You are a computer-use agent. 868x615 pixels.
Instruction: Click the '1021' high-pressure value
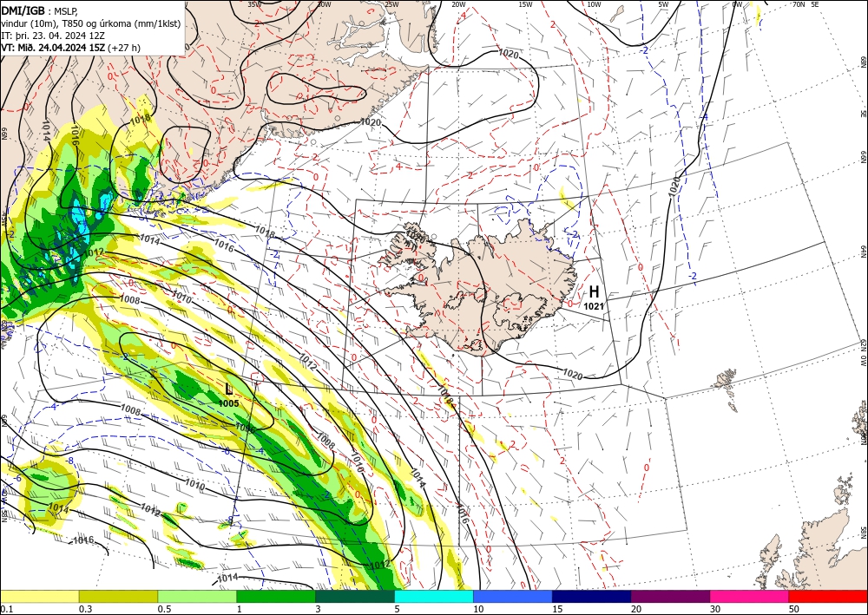(x=594, y=305)
